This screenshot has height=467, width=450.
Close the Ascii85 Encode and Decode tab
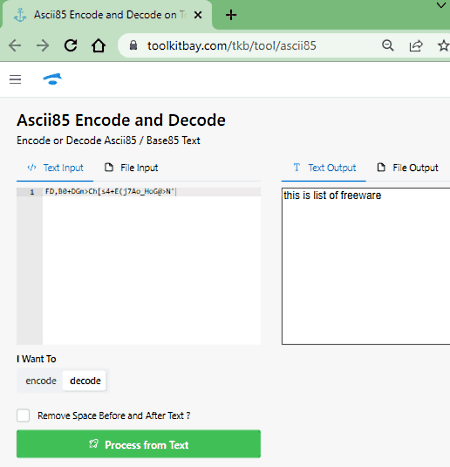(198, 15)
